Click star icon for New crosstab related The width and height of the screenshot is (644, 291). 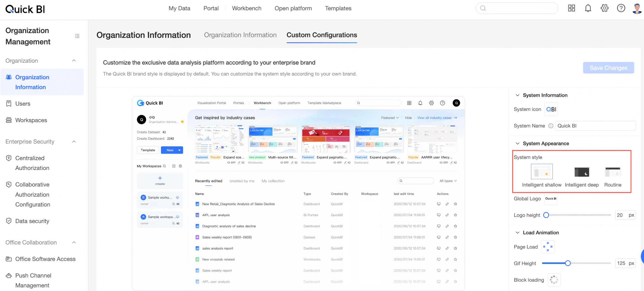(x=455, y=259)
